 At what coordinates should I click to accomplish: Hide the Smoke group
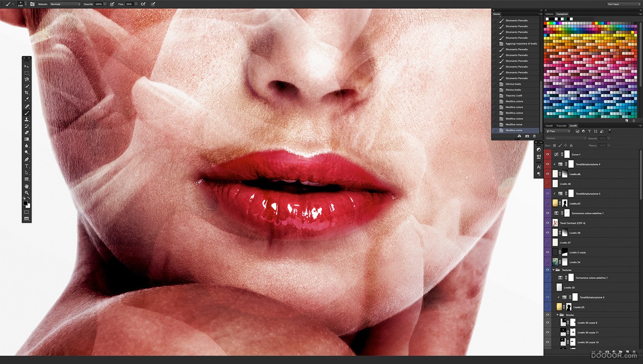547,315
